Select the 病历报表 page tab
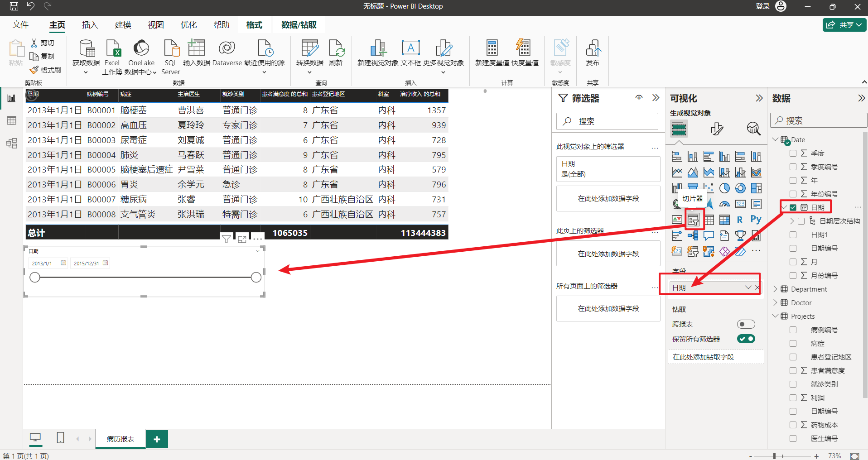Viewport: 868px width, 460px height. point(121,439)
